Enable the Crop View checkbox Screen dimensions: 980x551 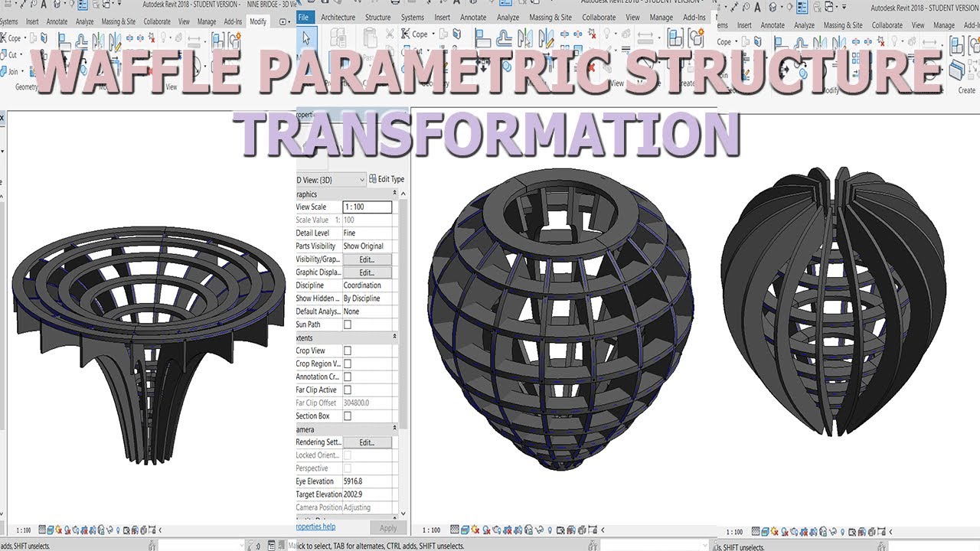tap(347, 350)
